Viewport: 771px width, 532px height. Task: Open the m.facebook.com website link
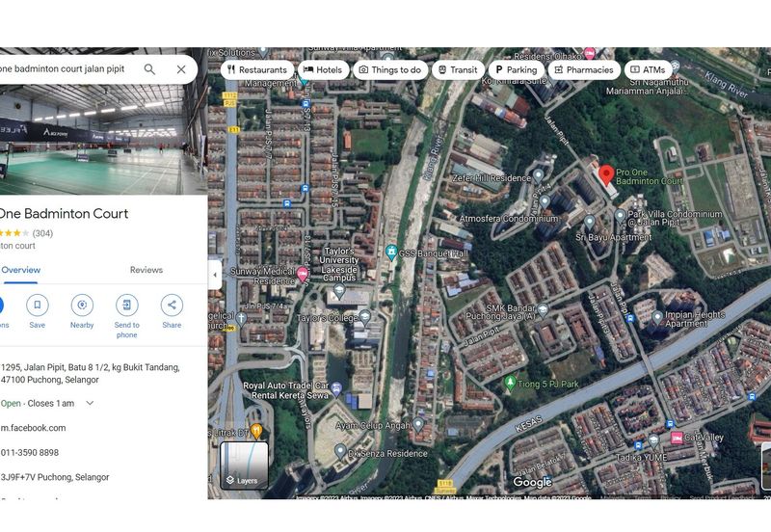click(x=33, y=428)
